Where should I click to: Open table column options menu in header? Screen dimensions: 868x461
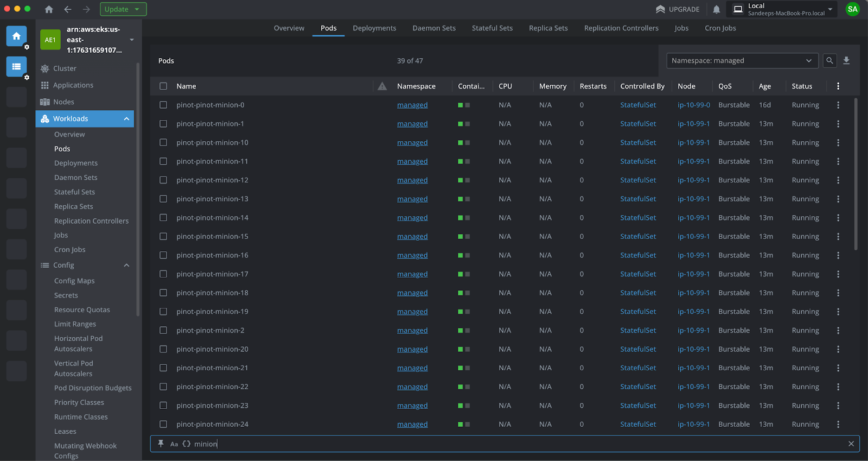pyautogui.click(x=838, y=86)
